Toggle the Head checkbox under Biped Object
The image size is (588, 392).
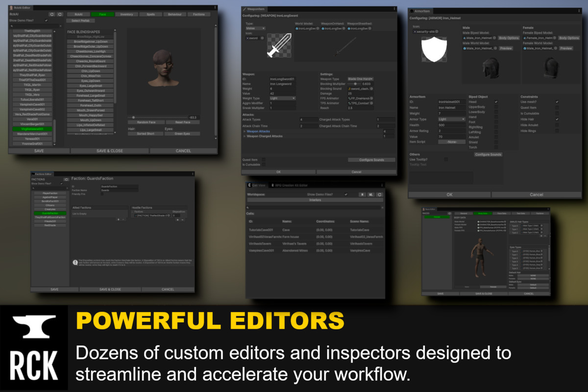coord(496,102)
